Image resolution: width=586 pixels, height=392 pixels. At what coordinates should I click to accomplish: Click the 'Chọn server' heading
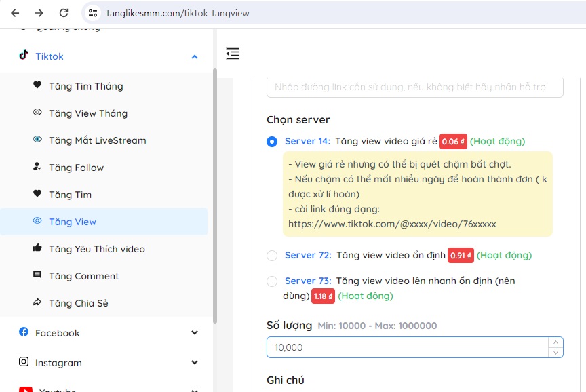click(298, 120)
